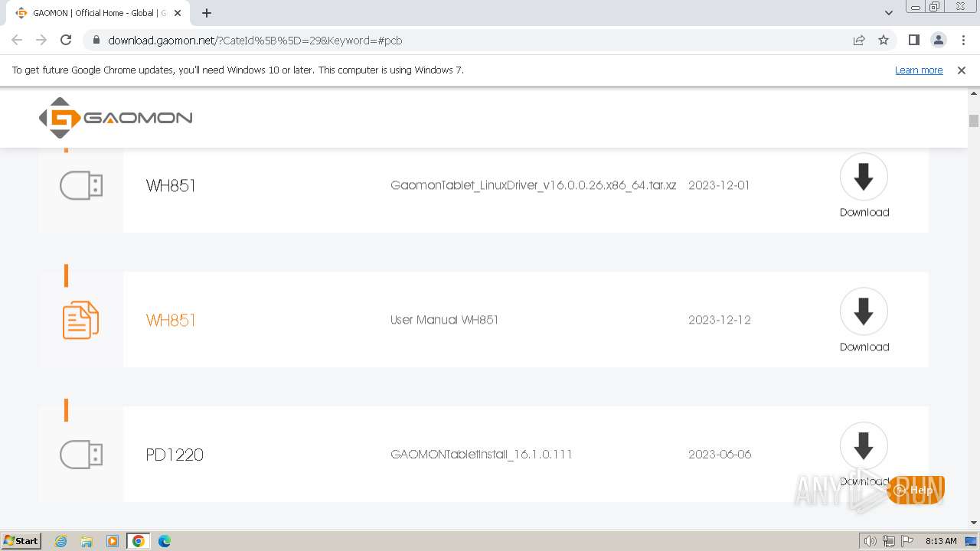Click the network icon in system tray
Viewport: 980px width, 551px height.
pyautogui.click(x=889, y=541)
